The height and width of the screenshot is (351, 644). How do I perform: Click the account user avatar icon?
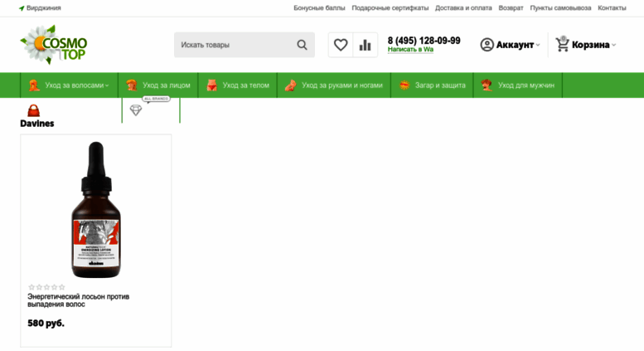(x=487, y=45)
